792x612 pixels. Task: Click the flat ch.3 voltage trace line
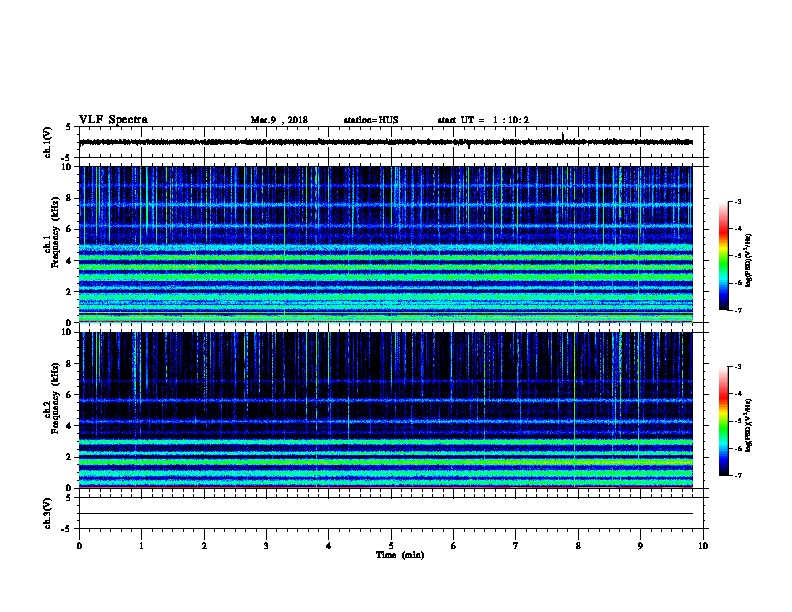pyautogui.click(x=386, y=514)
